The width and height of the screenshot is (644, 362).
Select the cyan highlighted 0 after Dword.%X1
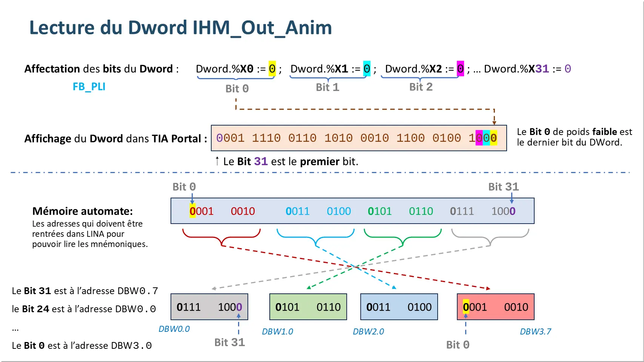pos(367,69)
